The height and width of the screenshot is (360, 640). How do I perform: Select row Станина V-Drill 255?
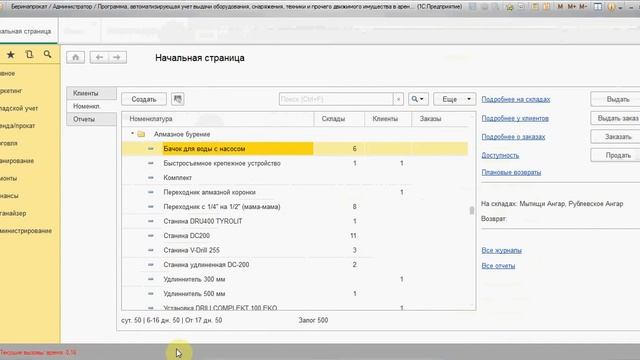(x=295, y=250)
